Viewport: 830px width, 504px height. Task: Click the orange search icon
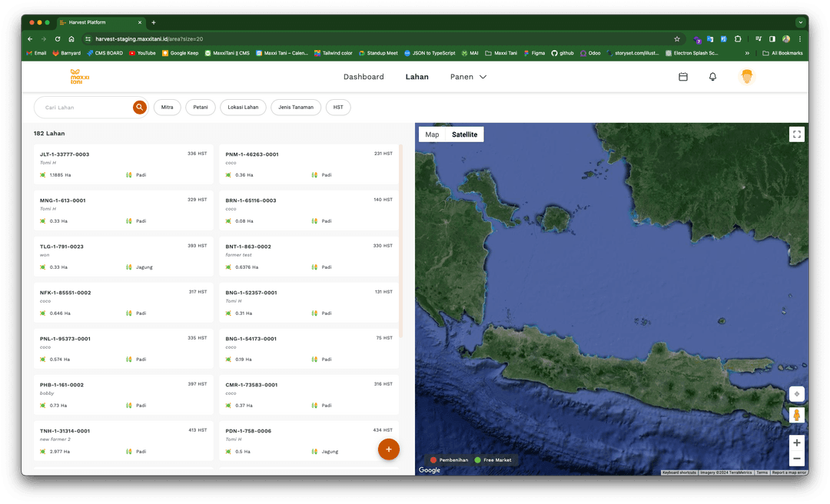139,108
